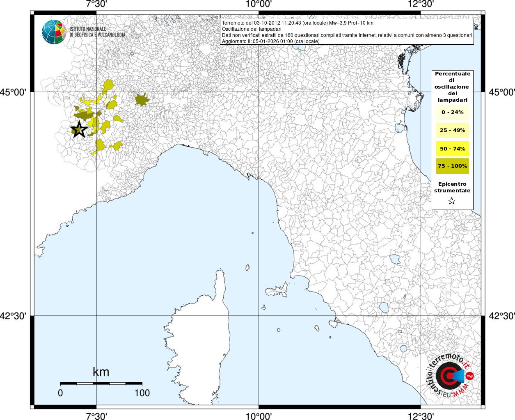Click the 'Aggiornato il: 05-01-2026' line
The width and height of the screenshot is (515, 420).
[270, 41]
